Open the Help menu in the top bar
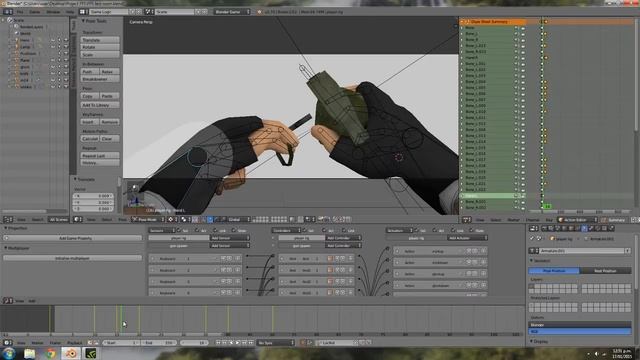The width and height of the screenshot is (640, 360). coord(70,12)
